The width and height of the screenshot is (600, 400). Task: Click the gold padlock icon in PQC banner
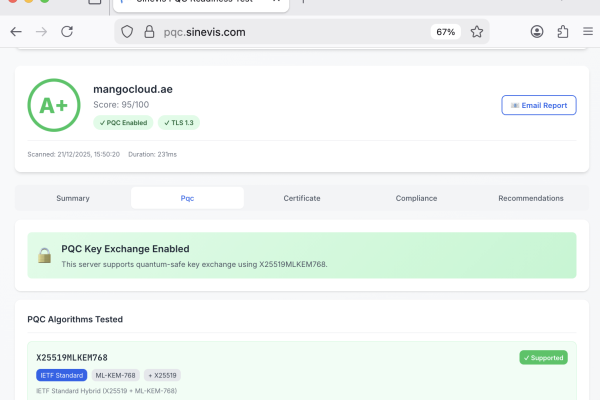point(45,256)
